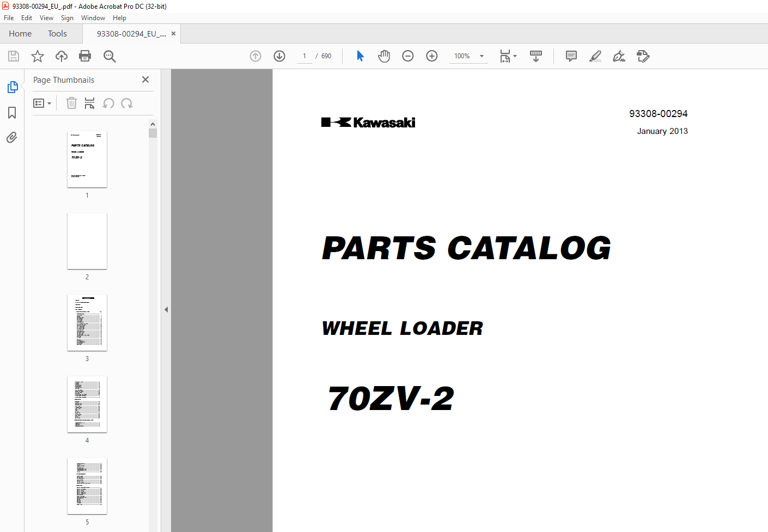The image size is (768, 532).
Task: Close the Page Thumbnails panel
Action: coord(145,80)
